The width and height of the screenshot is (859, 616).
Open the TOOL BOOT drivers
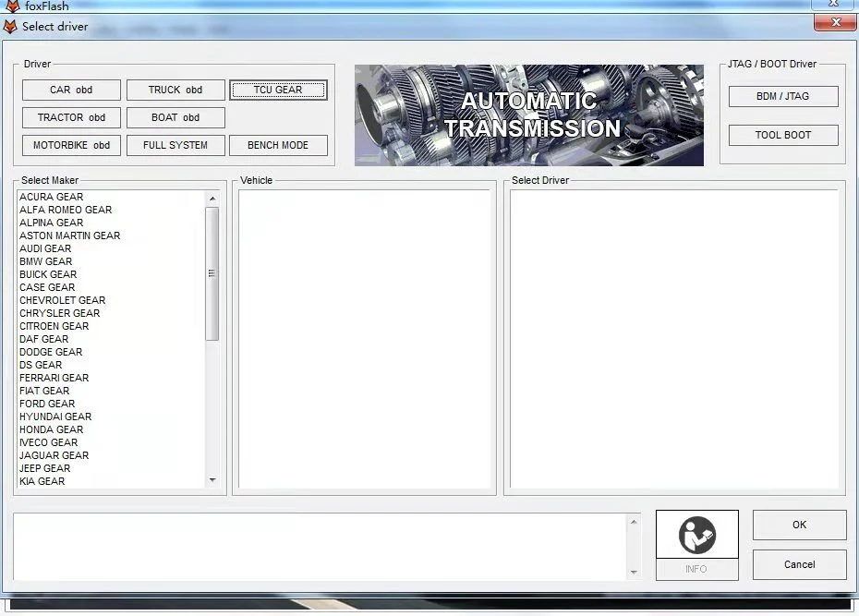tap(783, 135)
